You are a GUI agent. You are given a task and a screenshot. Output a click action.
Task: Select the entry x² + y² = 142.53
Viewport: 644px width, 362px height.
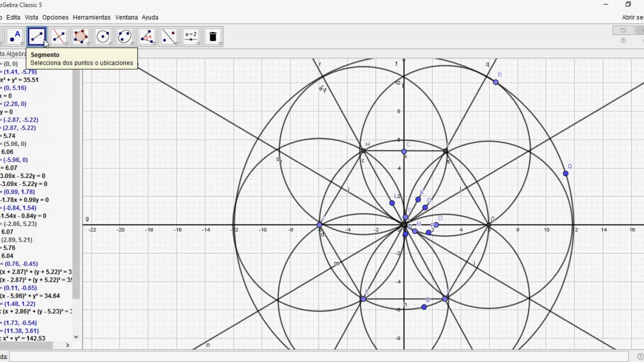point(23,338)
